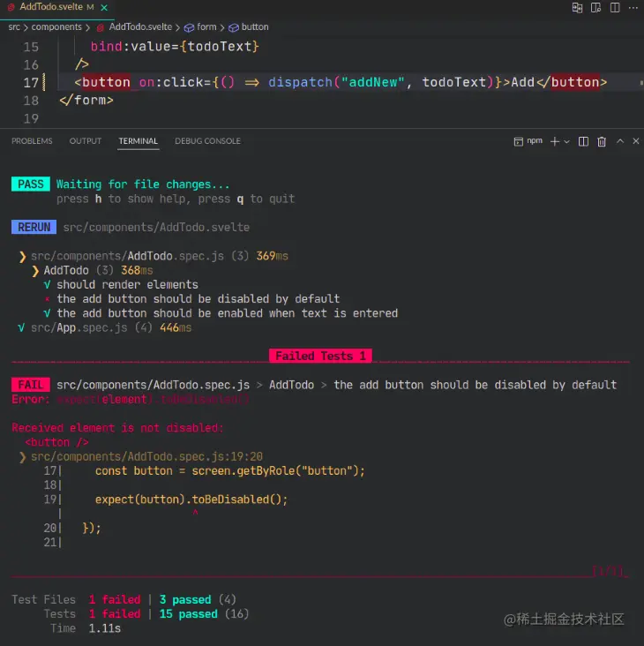Click the PASS badge in terminal
644x646 pixels.
coord(31,184)
